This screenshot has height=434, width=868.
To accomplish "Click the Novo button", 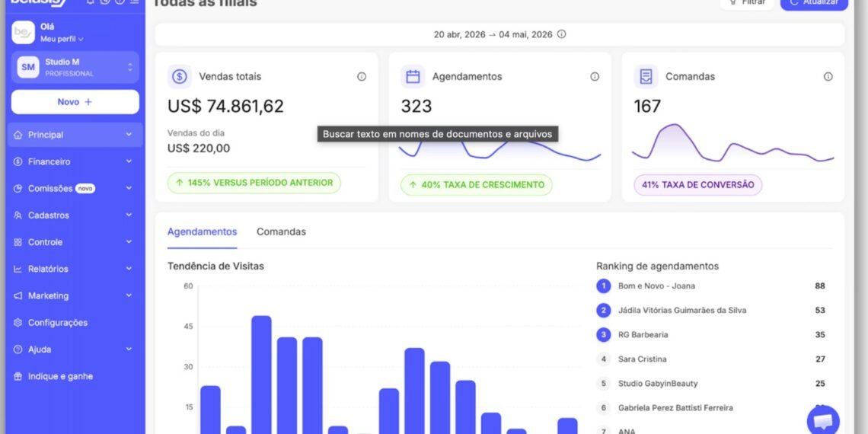I will (x=75, y=102).
